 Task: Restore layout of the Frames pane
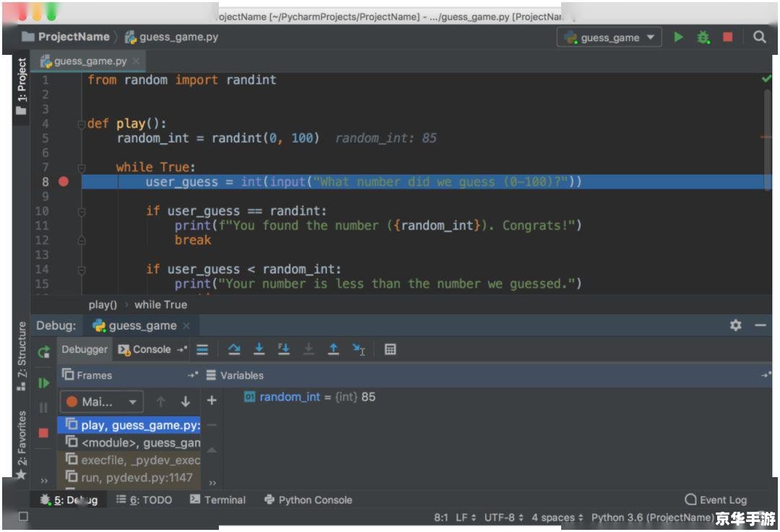click(x=193, y=375)
